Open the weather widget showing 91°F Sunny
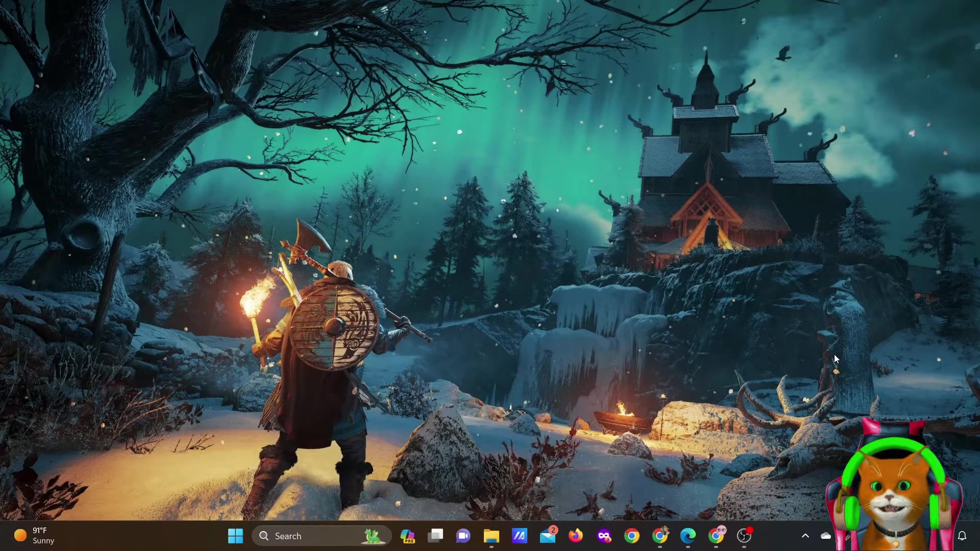Image resolution: width=980 pixels, height=551 pixels. pos(35,536)
